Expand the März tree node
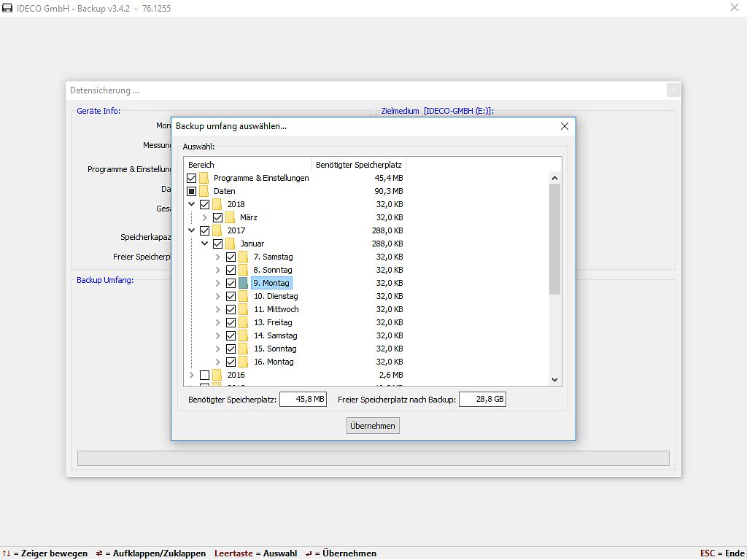The image size is (747, 560). point(205,217)
